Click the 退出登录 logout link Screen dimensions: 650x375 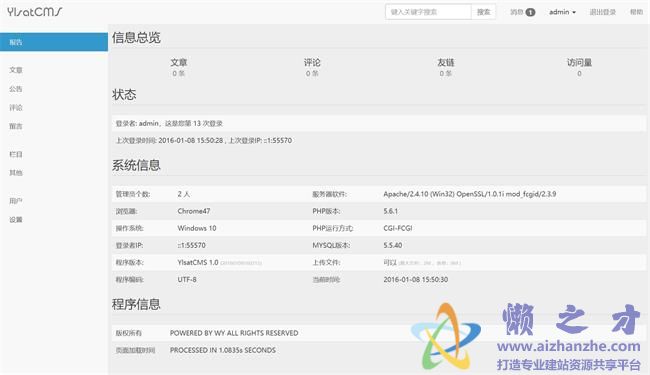point(603,12)
